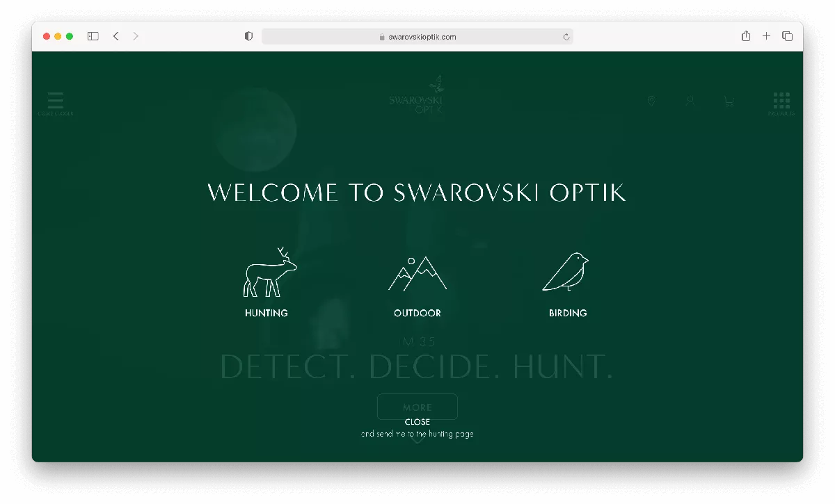Open a new browser tab
This screenshot has height=504, width=835.
766,36
